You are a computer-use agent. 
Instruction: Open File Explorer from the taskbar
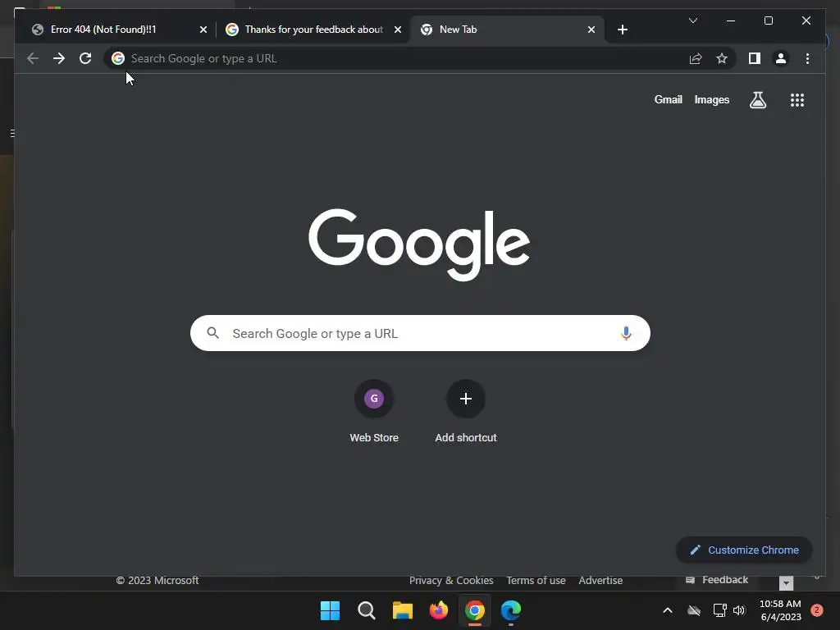point(402,610)
